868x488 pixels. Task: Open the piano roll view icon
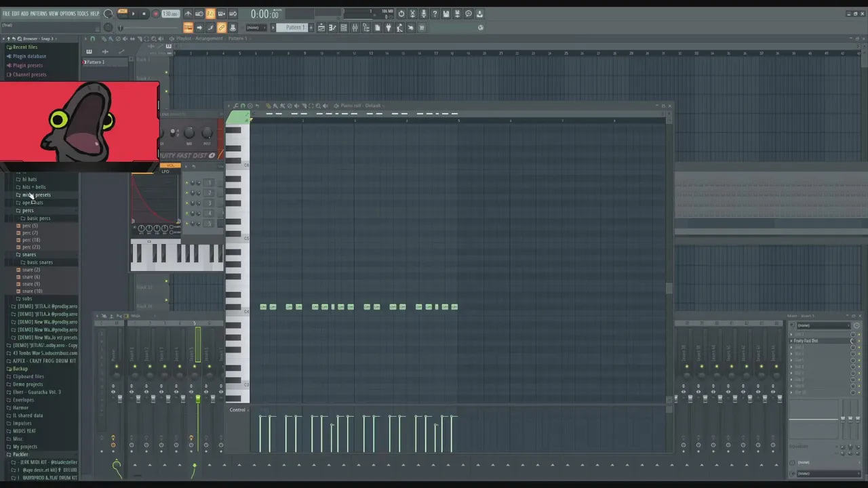[332, 27]
